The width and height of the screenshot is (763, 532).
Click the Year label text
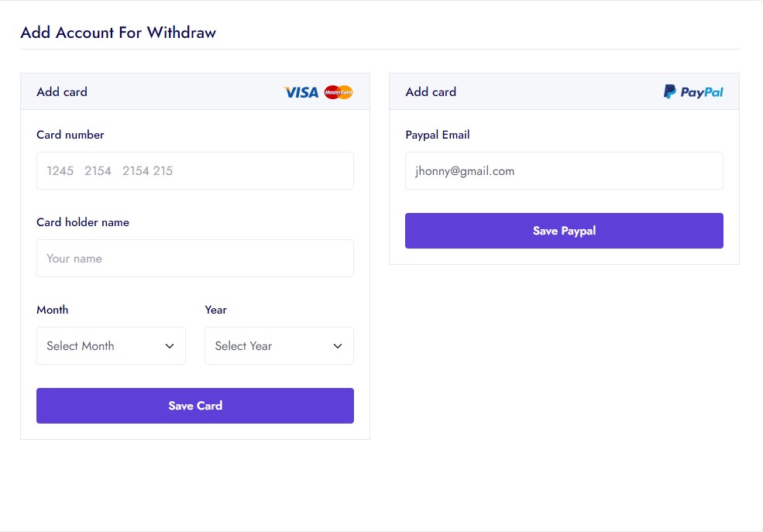click(x=216, y=310)
